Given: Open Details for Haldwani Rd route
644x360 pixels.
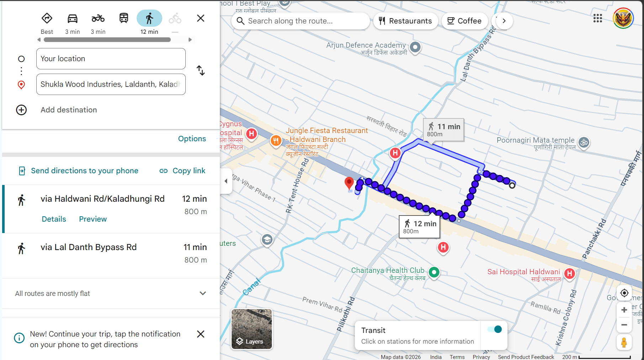Looking at the screenshot, I should (54, 219).
